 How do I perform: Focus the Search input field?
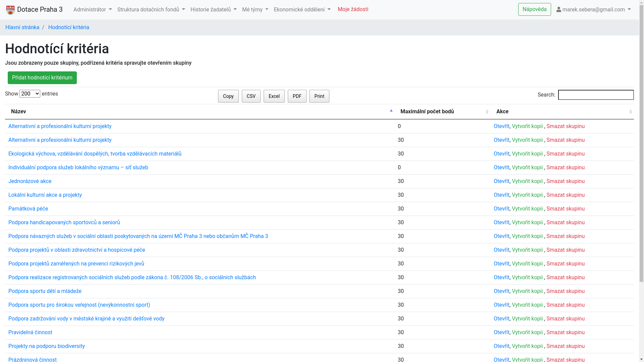click(596, 95)
